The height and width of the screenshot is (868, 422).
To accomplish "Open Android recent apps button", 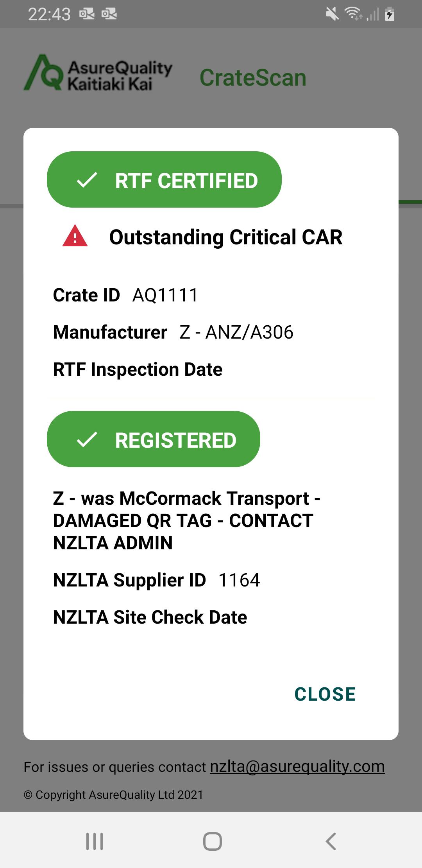I will (x=95, y=841).
